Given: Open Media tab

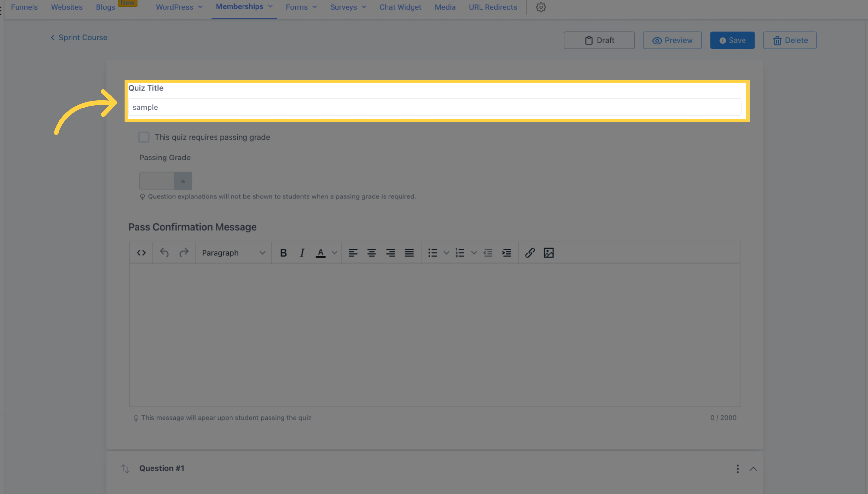Looking at the screenshot, I should (x=445, y=7).
